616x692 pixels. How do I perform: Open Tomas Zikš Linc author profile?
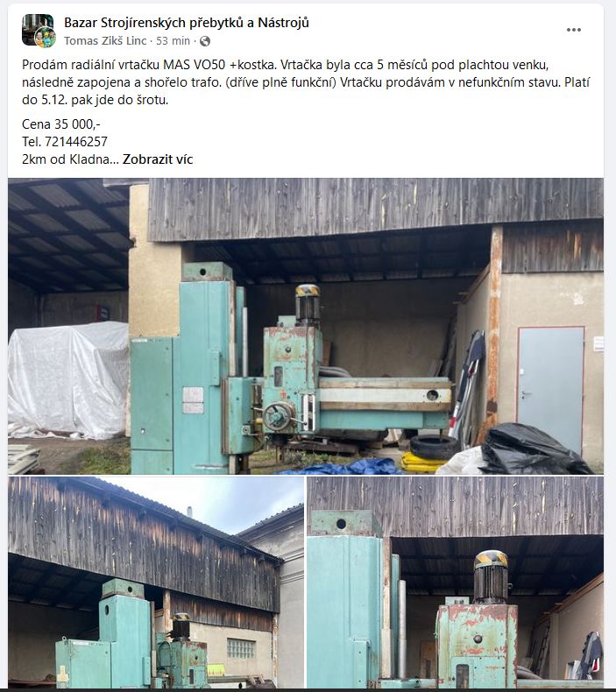point(105,41)
